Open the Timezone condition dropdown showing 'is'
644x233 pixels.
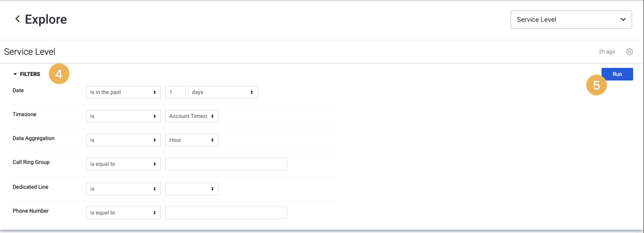(123, 116)
